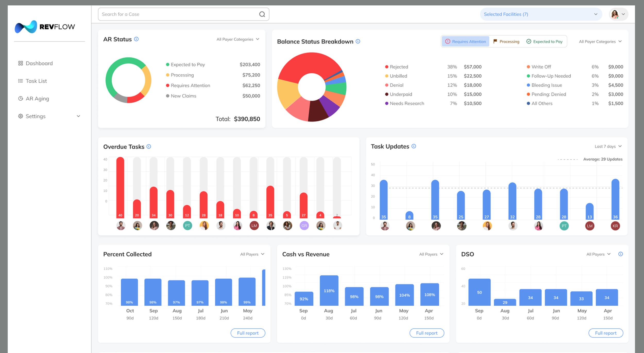
Task: Open AR Aging in sidebar
Action: pyautogui.click(x=37, y=99)
